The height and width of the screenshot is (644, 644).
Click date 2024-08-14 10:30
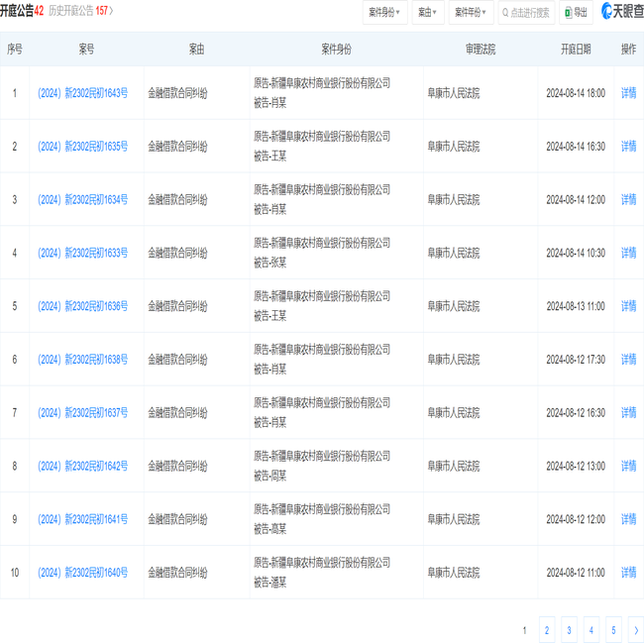click(x=576, y=253)
